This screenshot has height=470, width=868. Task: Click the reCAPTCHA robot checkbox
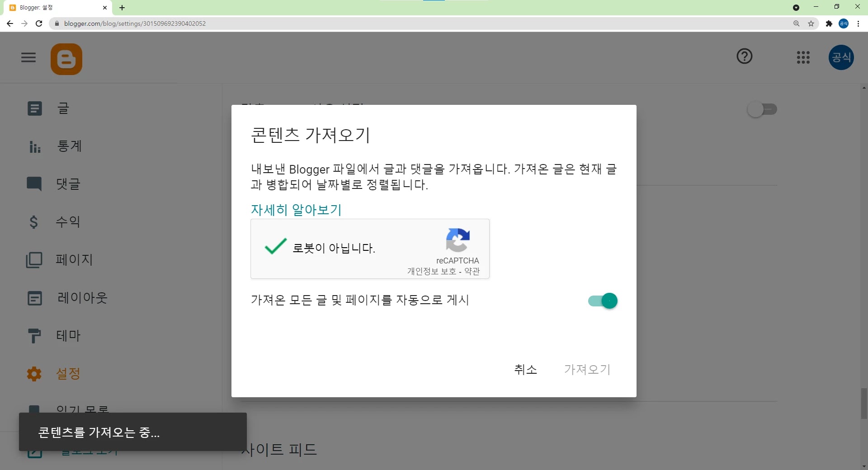(x=275, y=246)
